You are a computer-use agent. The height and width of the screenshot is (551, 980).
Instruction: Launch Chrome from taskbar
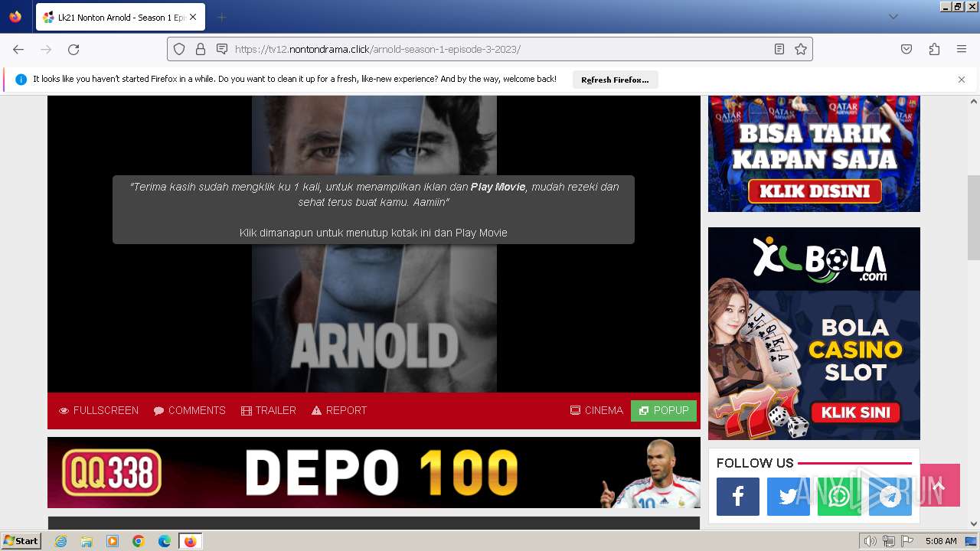click(139, 541)
